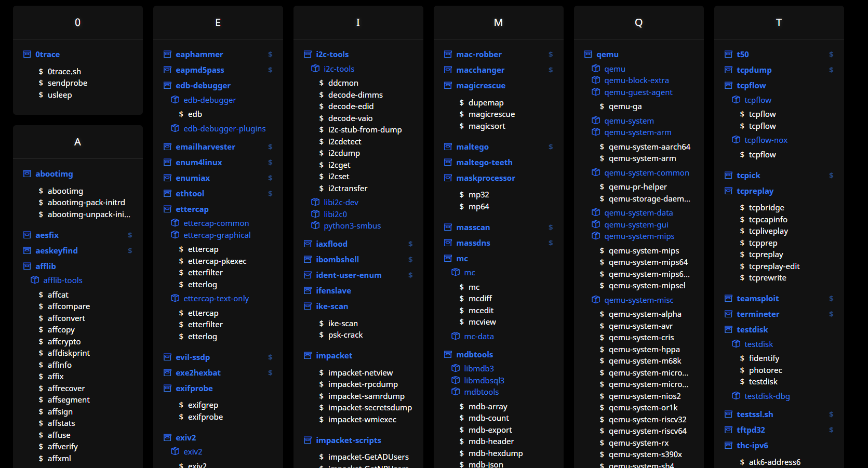Expand macchanger commands with its dollar icon
The height and width of the screenshot is (468, 868).
click(x=551, y=70)
